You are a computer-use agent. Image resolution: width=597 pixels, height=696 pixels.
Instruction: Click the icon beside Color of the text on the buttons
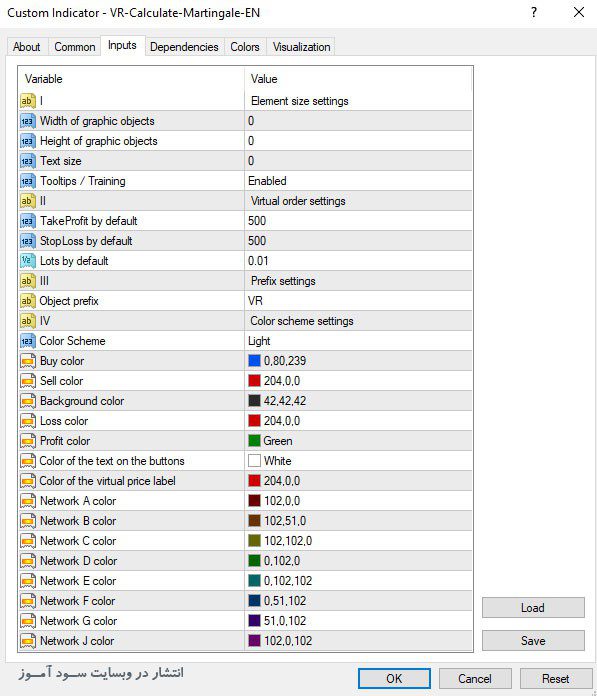[28, 461]
